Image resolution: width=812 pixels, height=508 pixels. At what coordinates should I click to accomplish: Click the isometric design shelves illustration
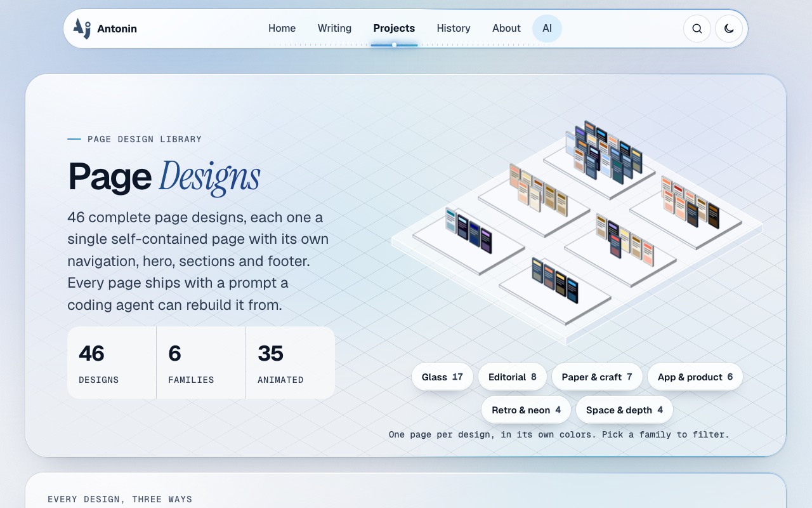(577, 232)
